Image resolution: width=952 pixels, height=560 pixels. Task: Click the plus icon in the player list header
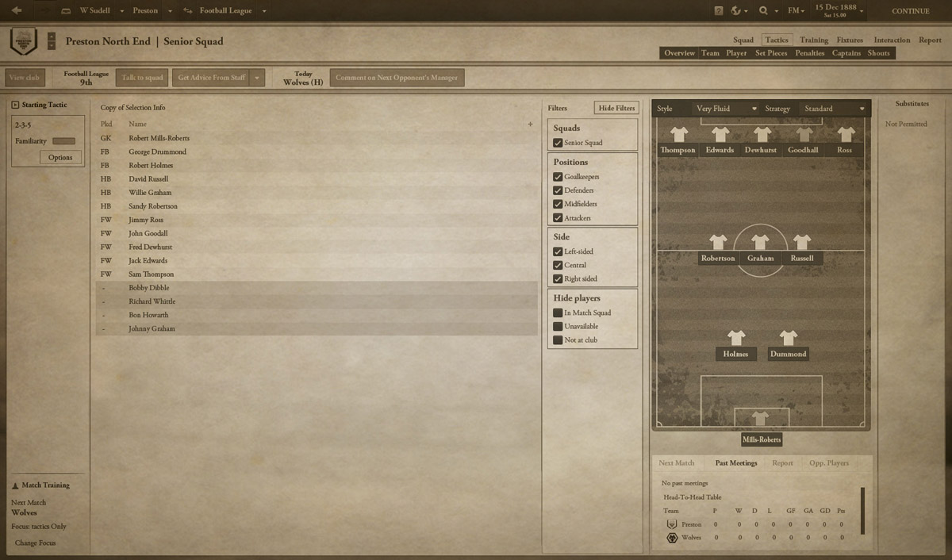tap(530, 125)
